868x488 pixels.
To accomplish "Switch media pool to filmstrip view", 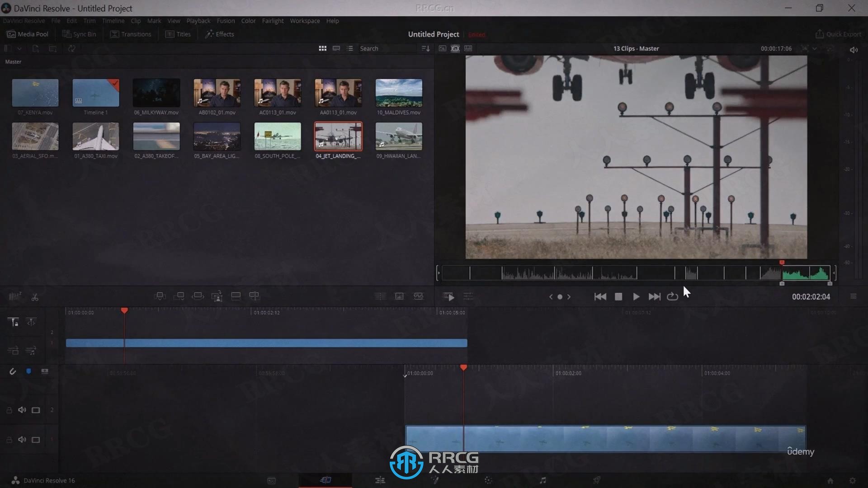I will pos(336,48).
